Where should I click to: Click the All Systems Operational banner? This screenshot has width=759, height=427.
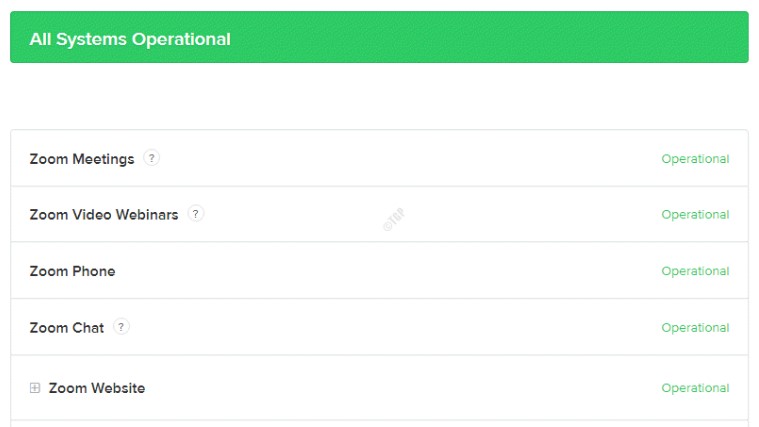click(x=379, y=37)
